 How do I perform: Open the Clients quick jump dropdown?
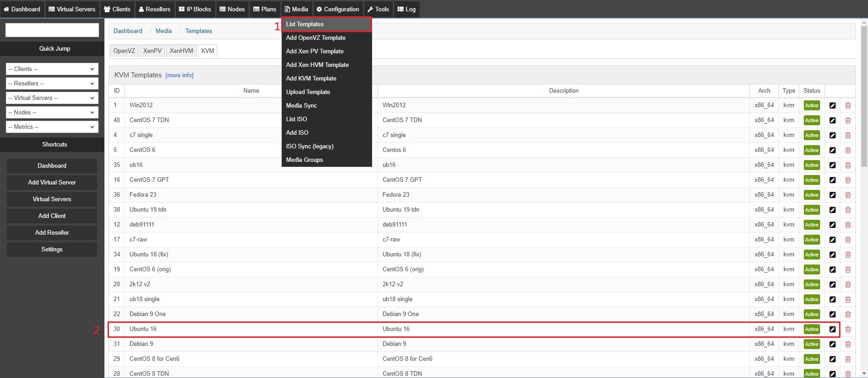point(52,69)
